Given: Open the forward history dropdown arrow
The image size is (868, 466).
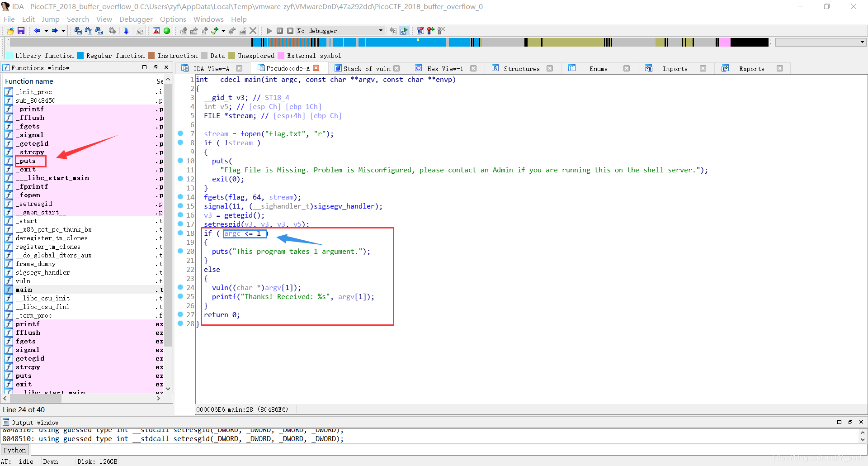Looking at the screenshot, I should [63, 31].
